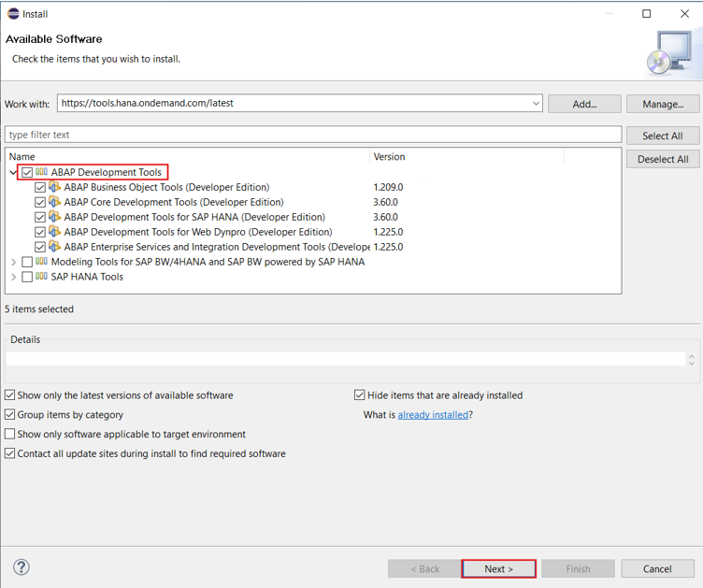Viewport: 703px width, 588px height.
Task: Click the install wizard CD and monitor image
Action: tap(670, 53)
